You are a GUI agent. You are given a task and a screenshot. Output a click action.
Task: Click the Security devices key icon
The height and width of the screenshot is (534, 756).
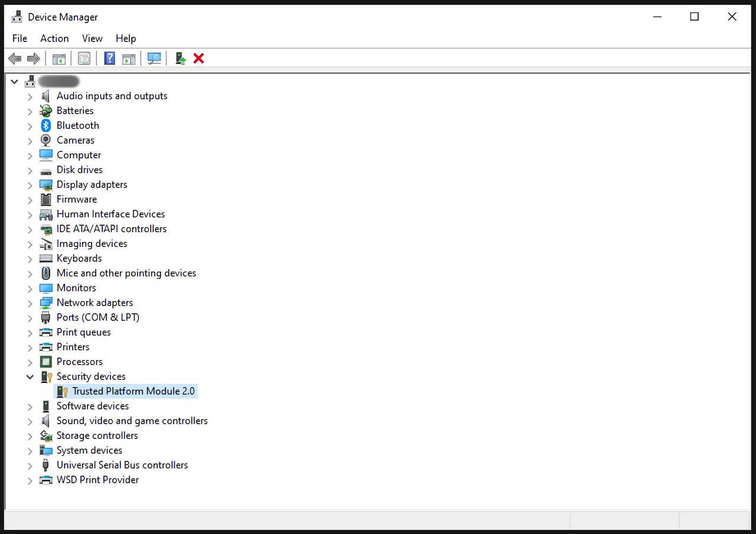[46, 376]
